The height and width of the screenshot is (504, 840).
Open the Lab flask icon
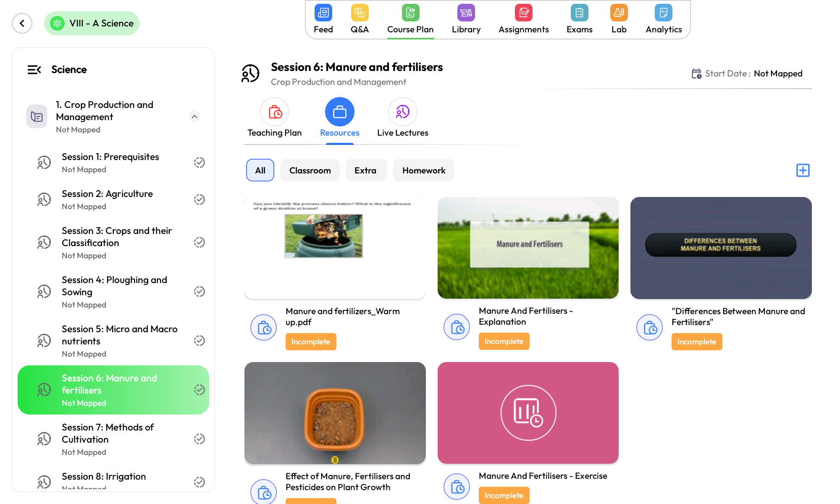(x=619, y=13)
